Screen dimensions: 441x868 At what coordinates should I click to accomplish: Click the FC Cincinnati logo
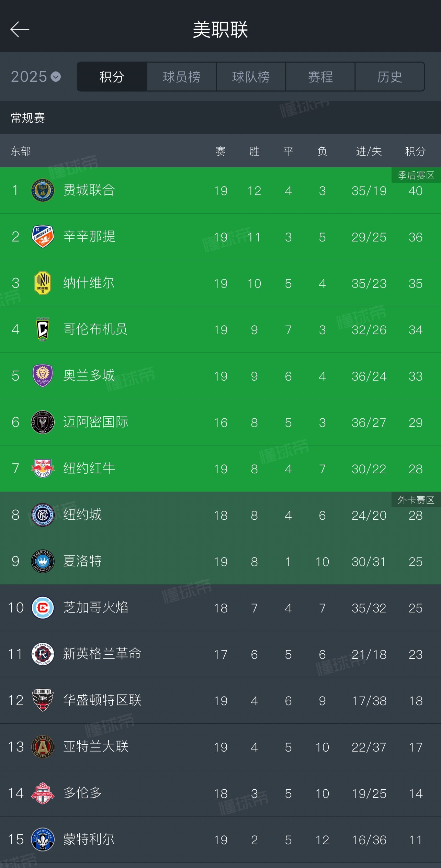pyautogui.click(x=43, y=237)
